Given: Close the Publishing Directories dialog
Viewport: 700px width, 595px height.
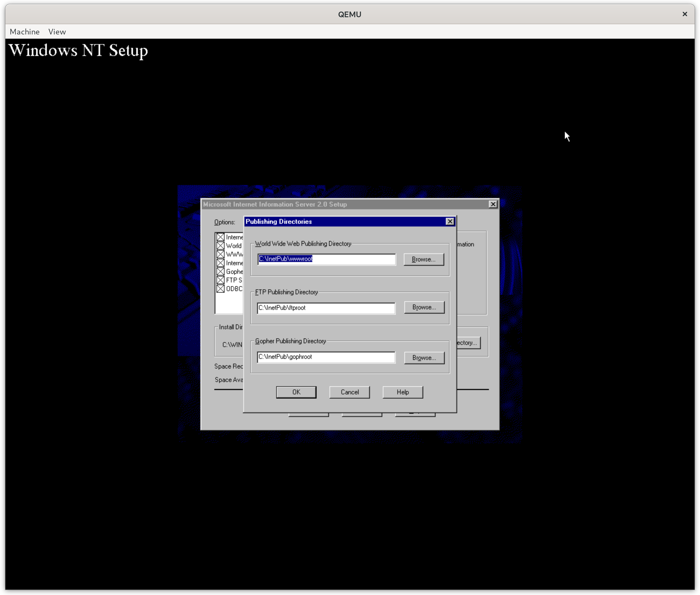Looking at the screenshot, I should 450,221.
